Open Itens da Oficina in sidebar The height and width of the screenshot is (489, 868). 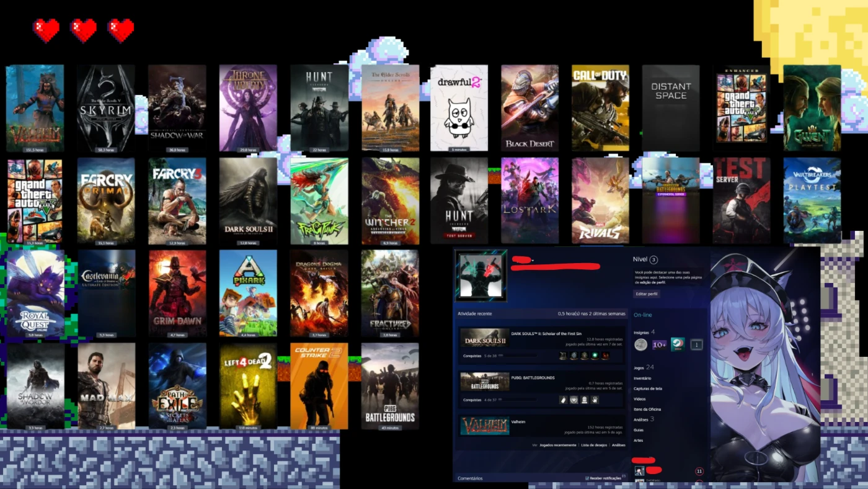(647, 410)
